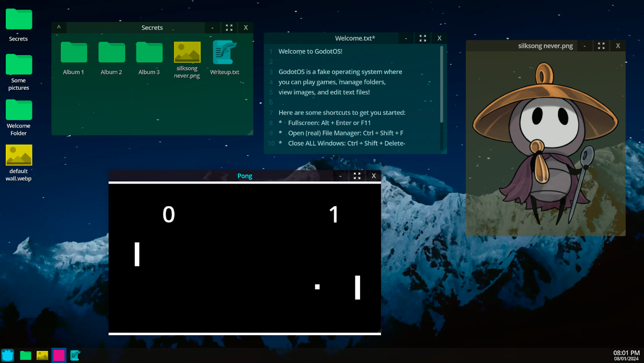
Task: Click the ball in the Pong game
Action: pos(317,286)
